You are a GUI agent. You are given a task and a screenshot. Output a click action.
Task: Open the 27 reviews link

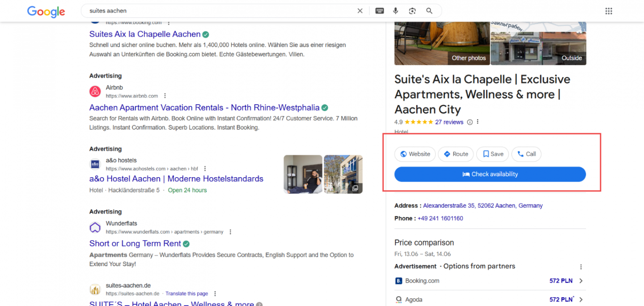(449, 122)
